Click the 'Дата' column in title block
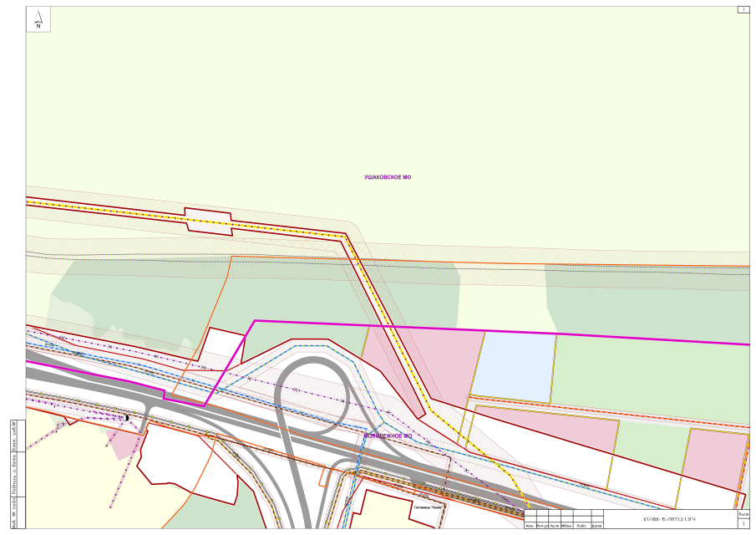 click(x=596, y=526)
